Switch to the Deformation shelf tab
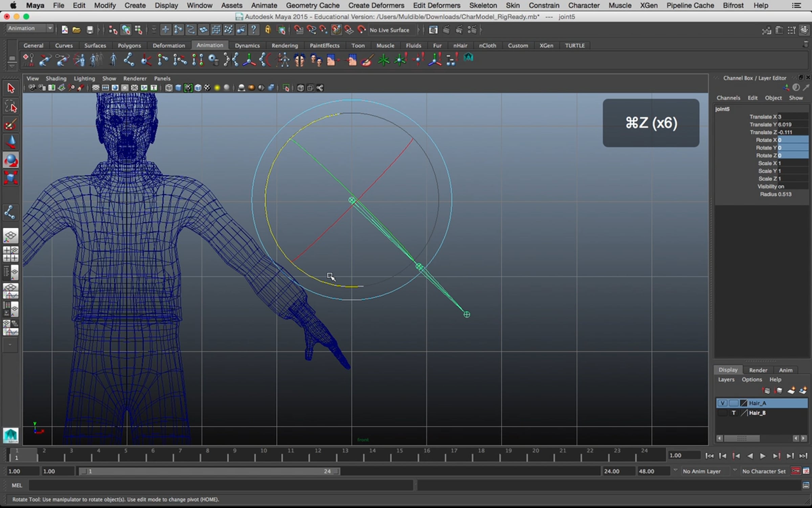Screen dimensions: 812x508 click(x=168, y=45)
